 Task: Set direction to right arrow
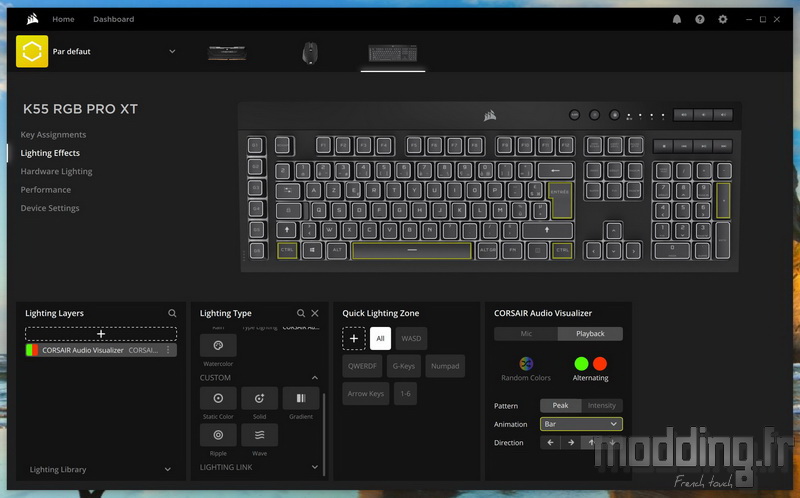pyautogui.click(x=571, y=442)
